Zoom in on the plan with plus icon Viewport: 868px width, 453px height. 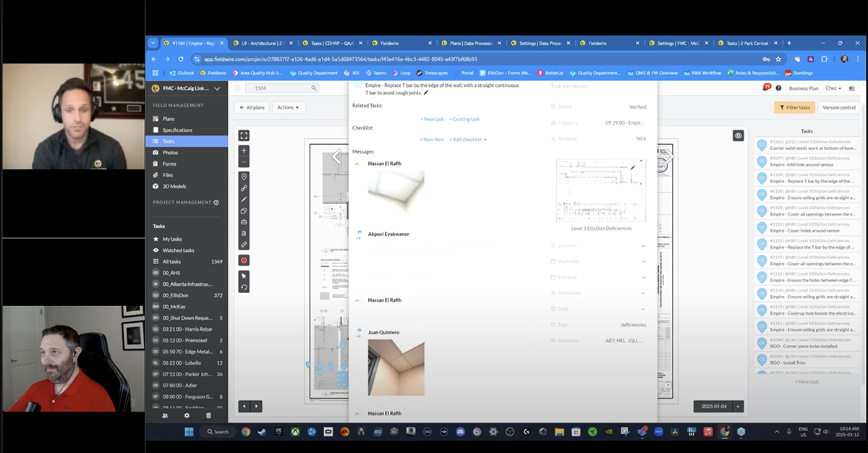[244, 151]
